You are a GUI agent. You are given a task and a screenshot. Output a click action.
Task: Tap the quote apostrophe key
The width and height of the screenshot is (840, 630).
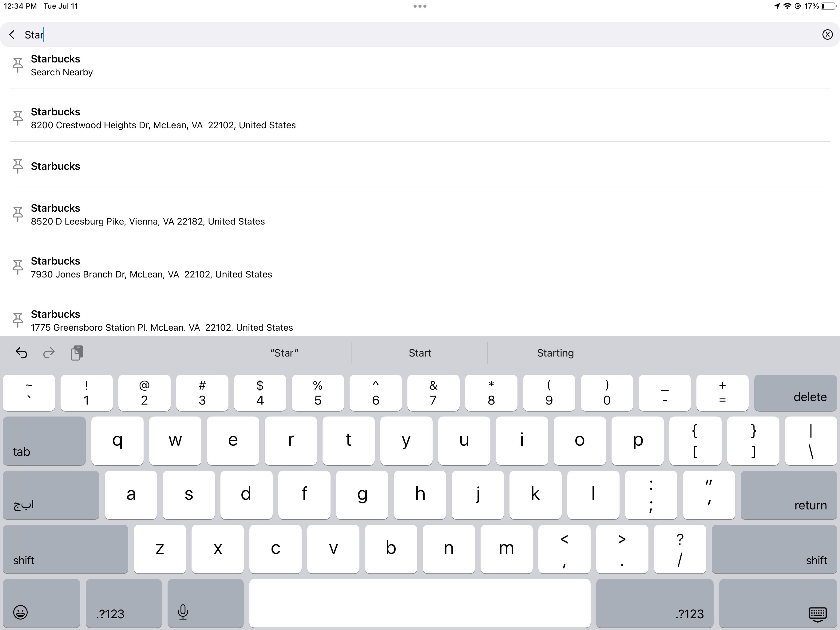(x=709, y=495)
